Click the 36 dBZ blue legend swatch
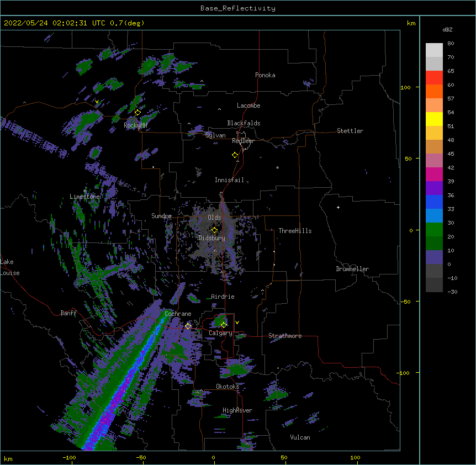Screen dimensions: 476x465 (x=434, y=202)
